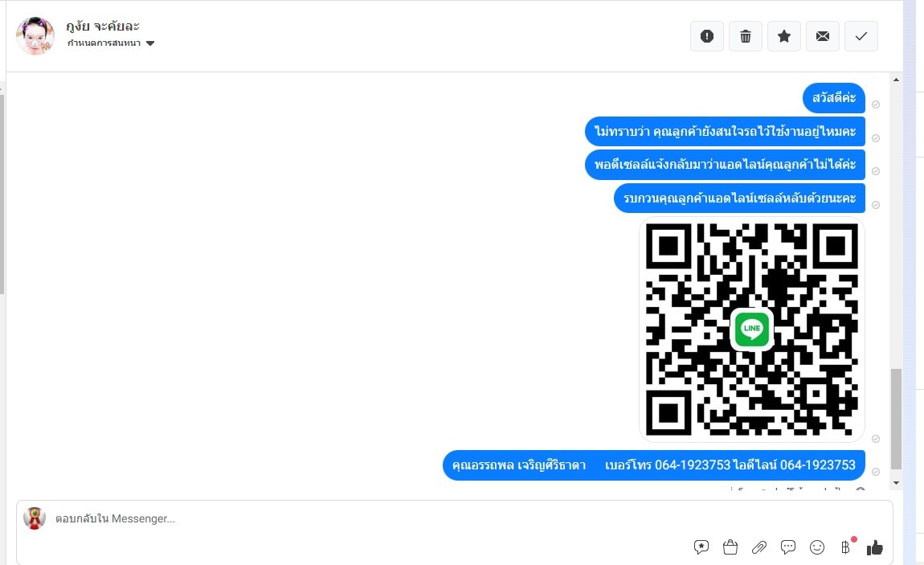Delete conversation using trash can icon
Screen dimensions: 924x565
point(746,36)
